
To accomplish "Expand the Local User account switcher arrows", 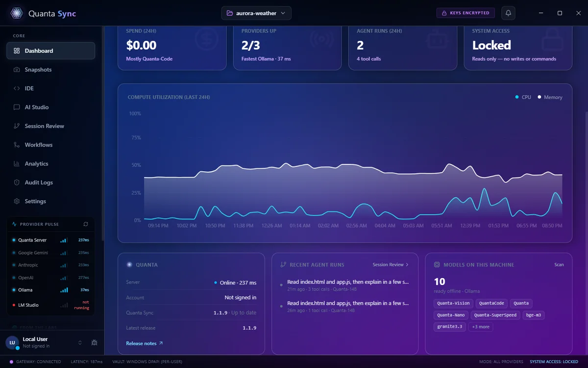I will [80, 342].
